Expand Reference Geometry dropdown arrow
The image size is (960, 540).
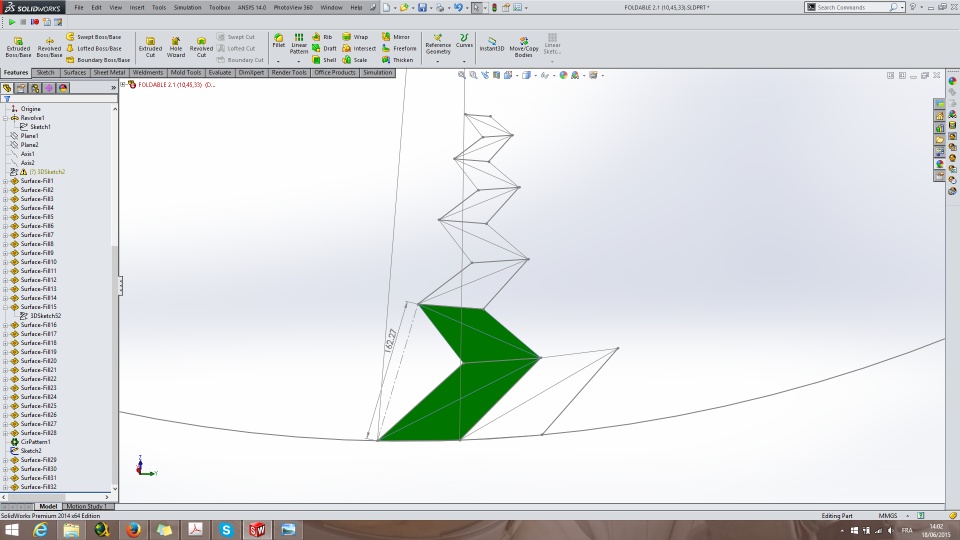(x=438, y=61)
